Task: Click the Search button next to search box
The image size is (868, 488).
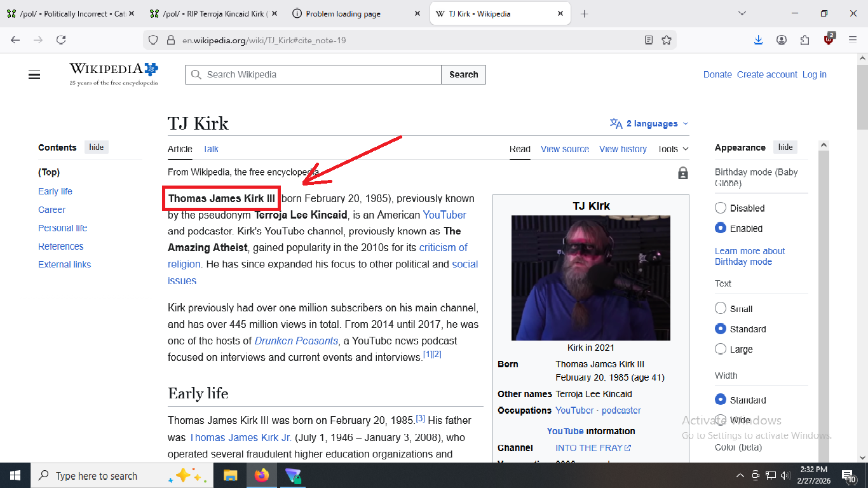Action: click(464, 74)
